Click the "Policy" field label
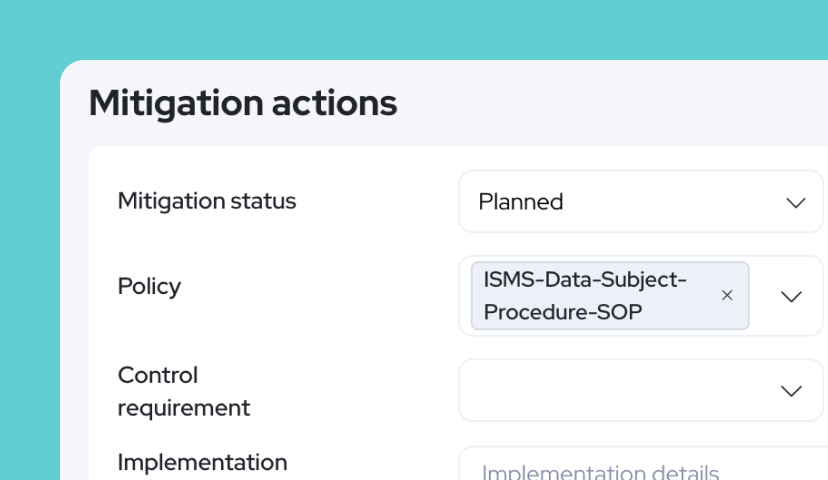The width and height of the screenshot is (828, 480). 149,286
